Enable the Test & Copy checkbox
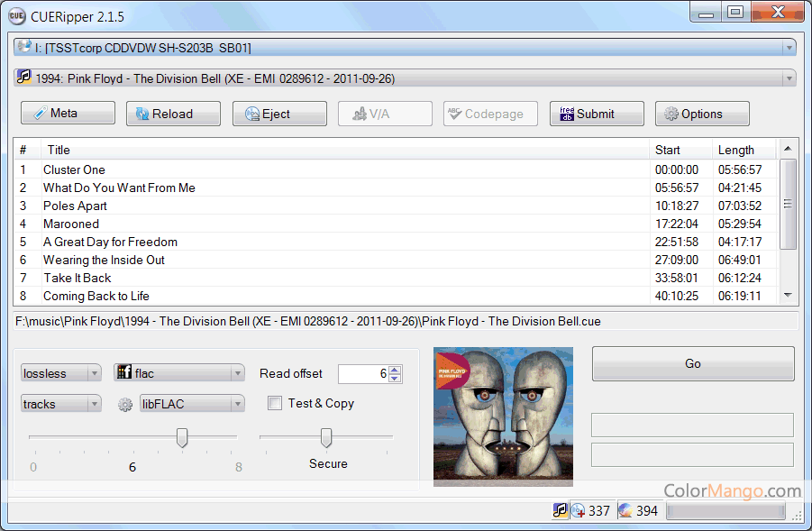Screen dimensions: 812x531 coord(275,404)
